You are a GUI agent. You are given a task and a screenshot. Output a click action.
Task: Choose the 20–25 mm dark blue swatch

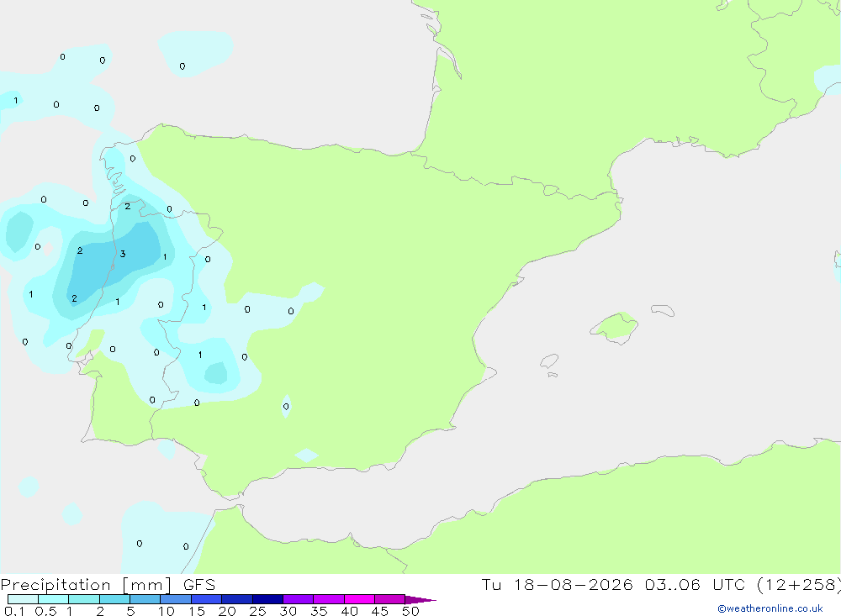[237, 599]
